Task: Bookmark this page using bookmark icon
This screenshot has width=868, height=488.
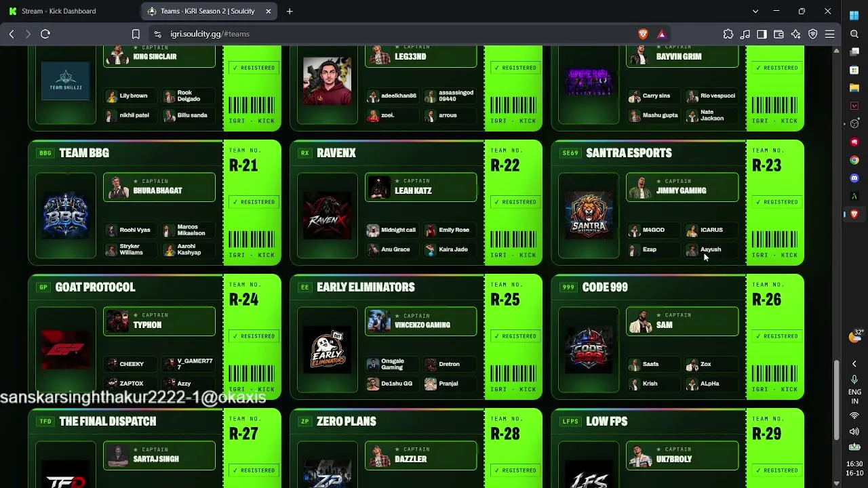Action: (x=136, y=34)
